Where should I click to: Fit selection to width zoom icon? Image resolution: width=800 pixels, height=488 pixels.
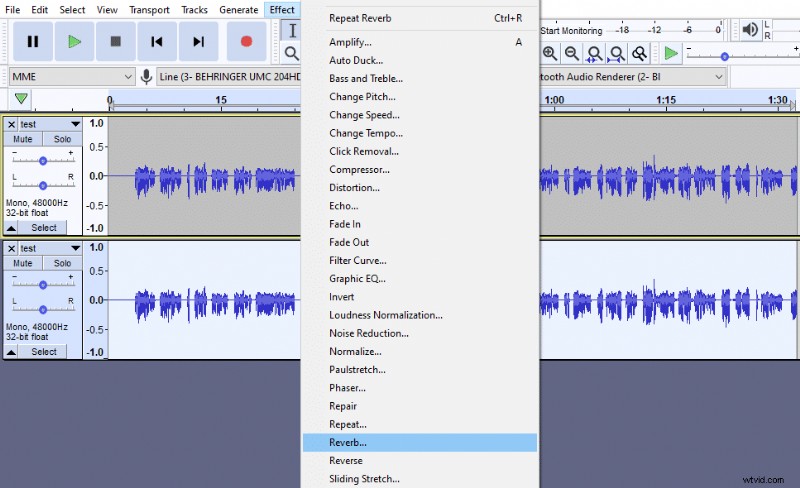tap(594, 53)
